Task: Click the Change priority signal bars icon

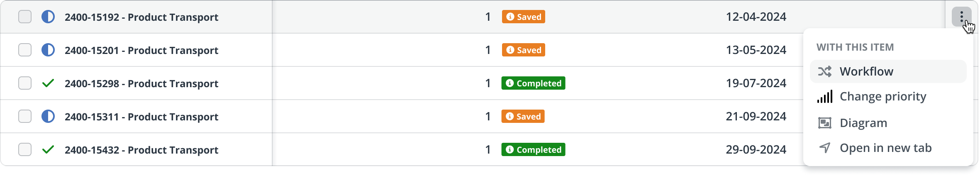Action: pyautogui.click(x=824, y=97)
